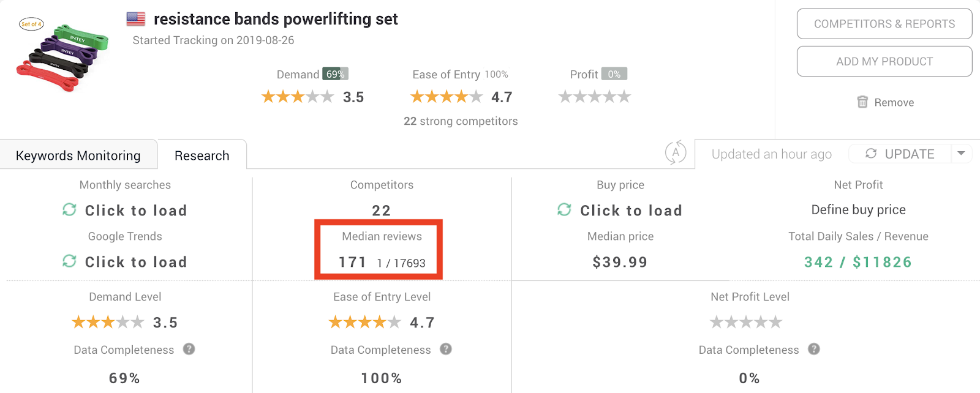Image resolution: width=980 pixels, height=393 pixels.
Task: Click help icon beside Ease of Entry Data Completeness
Action: tap(446, 349)
